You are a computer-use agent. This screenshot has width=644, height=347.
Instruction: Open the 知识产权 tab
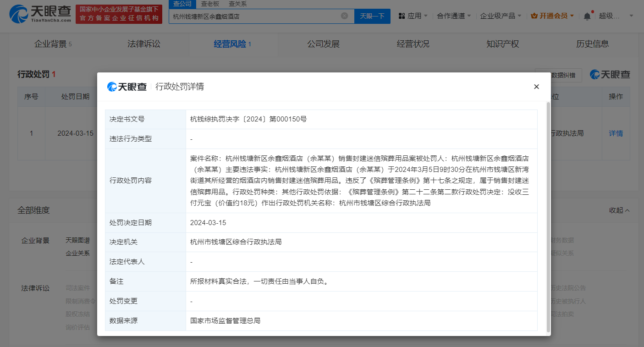point(502,44)
